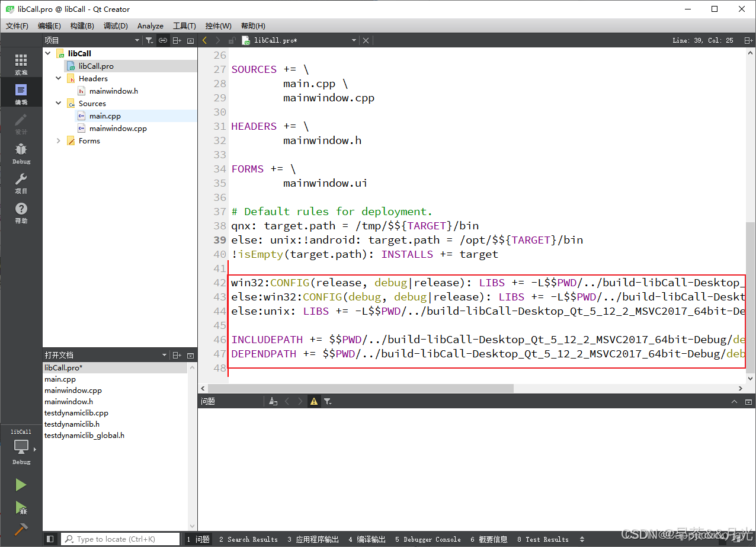Open filter tree options in project panel
Image resolution: width=756 pixels, height=547 pixels.
pyautogui.click(x=149, y=40)
